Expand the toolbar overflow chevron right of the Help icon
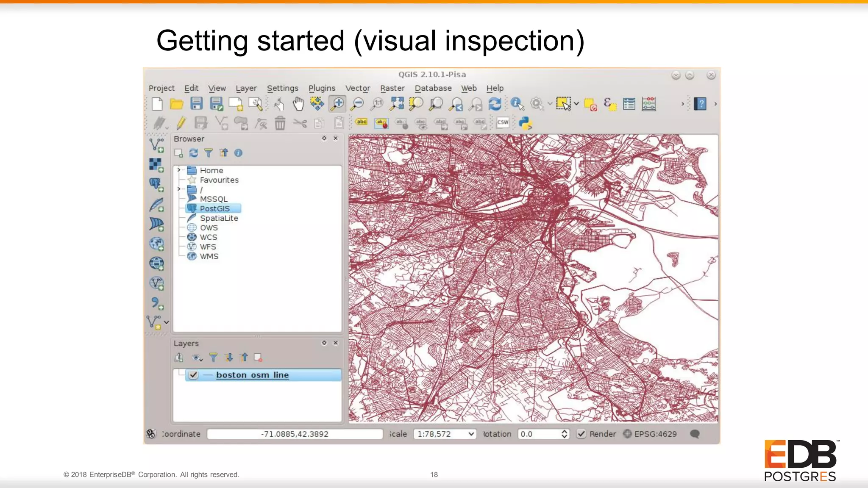This screenshot has height=488, width=868. pyautogui.click(x=716, y=104)
